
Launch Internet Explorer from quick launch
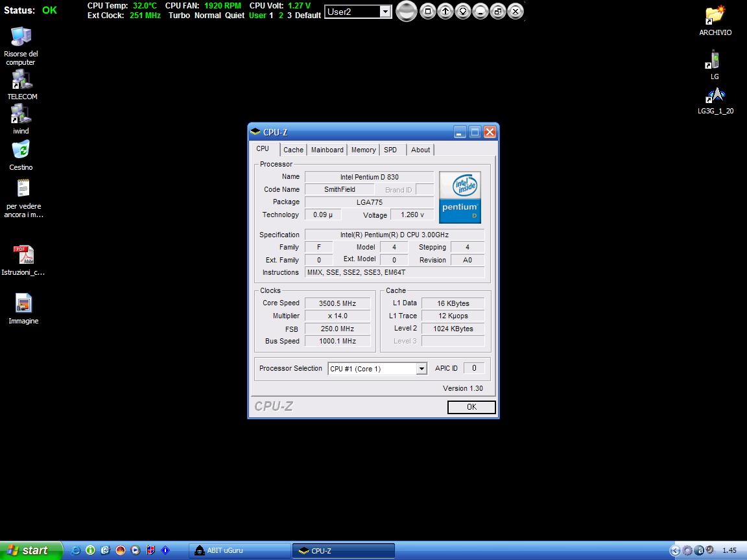(x=75, y=550)
